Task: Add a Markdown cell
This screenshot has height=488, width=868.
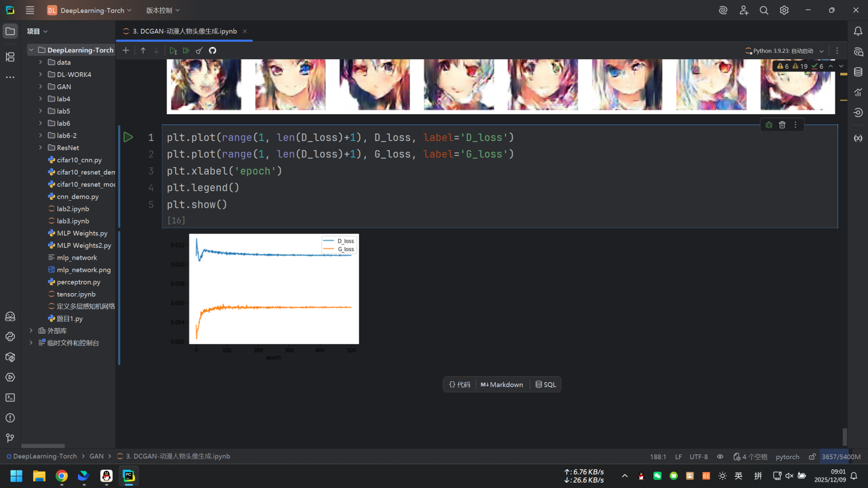Action: click(502, 385)
